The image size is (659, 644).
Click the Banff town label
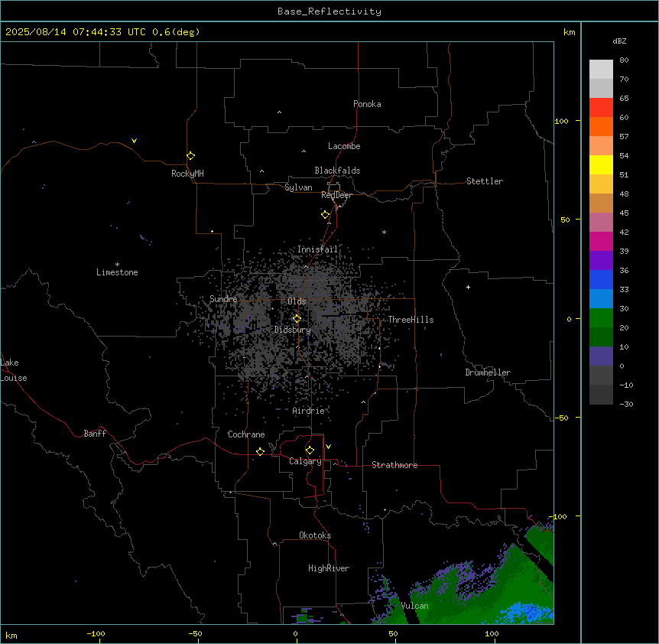pos(95,434)
